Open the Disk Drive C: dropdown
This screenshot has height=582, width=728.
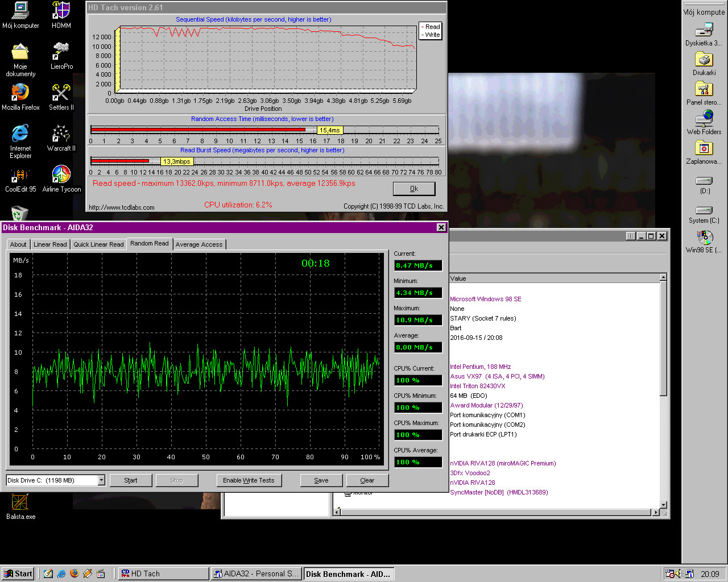(101, 480)
